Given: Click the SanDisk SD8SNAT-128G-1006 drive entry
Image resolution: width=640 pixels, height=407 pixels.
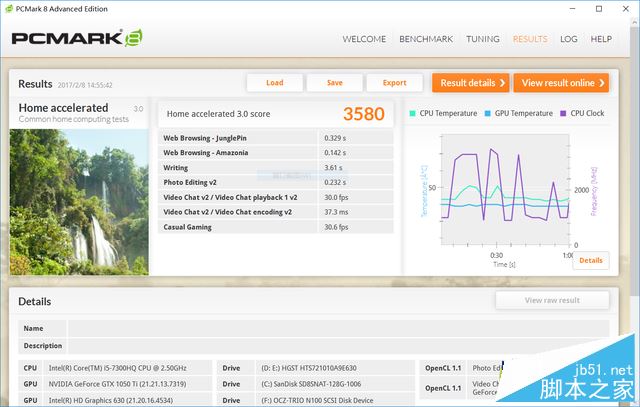Looking at the screenshot, I should 311,384.
